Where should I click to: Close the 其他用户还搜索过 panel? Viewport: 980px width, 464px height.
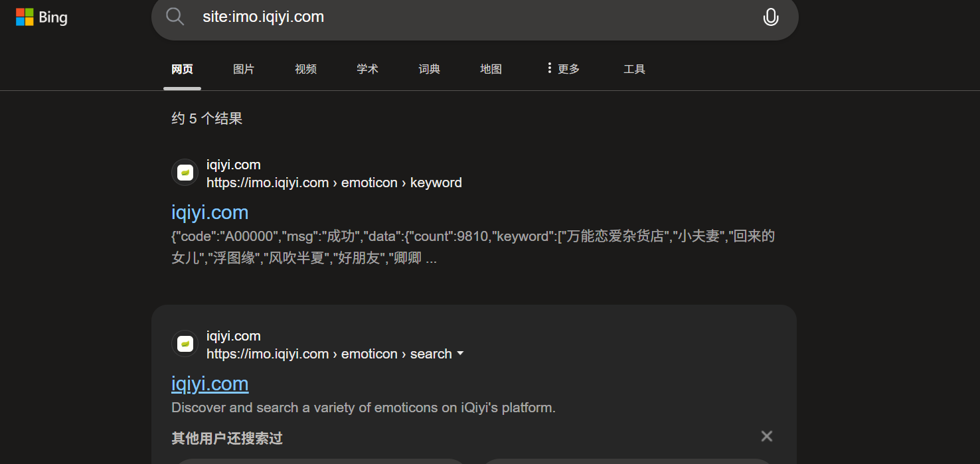[x=767, y=436]
